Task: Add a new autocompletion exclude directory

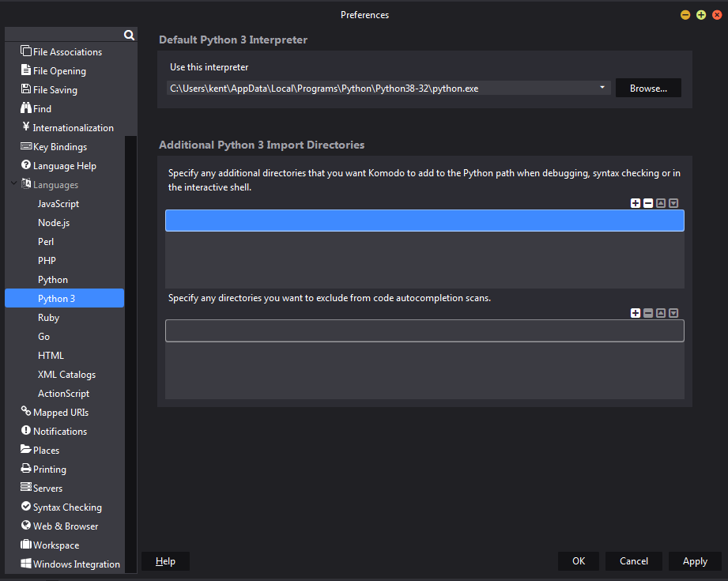Action: (x=636, y=313)
